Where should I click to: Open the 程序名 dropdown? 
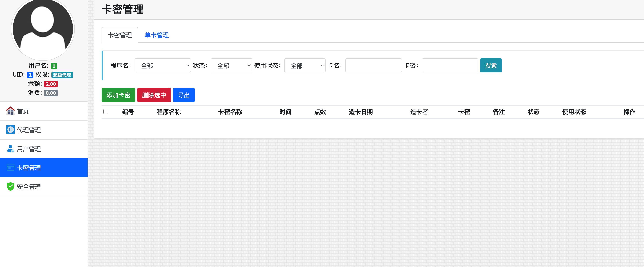(162, 66)
